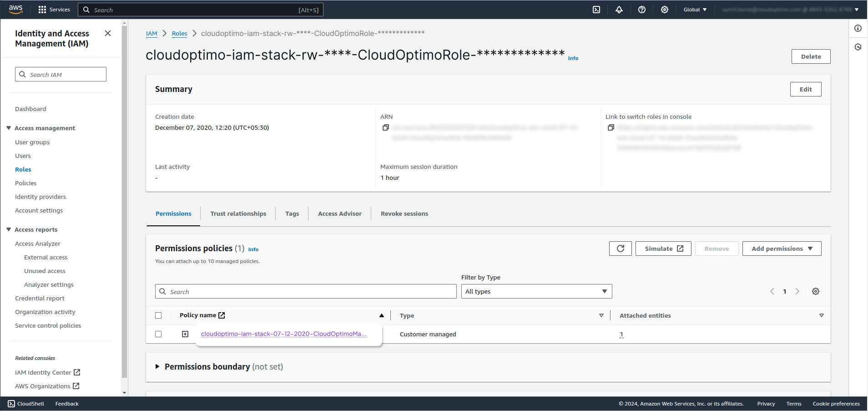868x411 pixels.
Task: Click Info link next to Permissions policies
Action: (x=253, y=249)
